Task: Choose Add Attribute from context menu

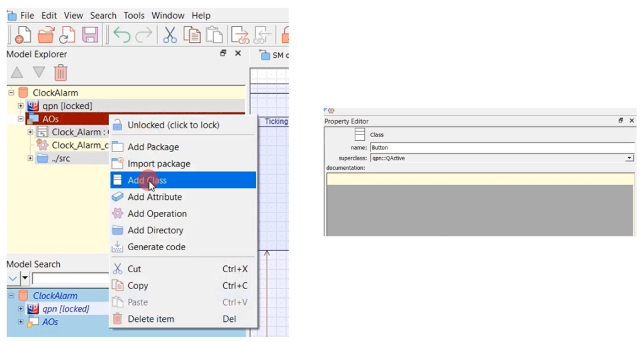Action: coord(183,197)
